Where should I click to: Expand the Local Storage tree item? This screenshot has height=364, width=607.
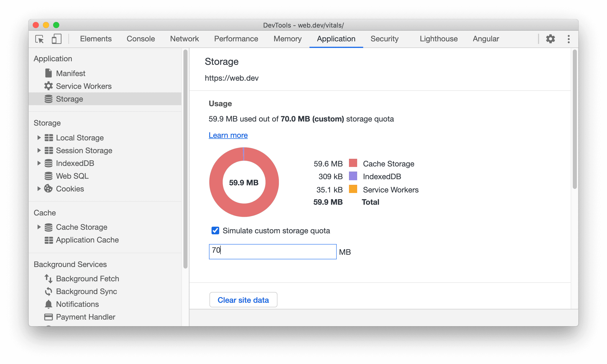click(38, 137)
